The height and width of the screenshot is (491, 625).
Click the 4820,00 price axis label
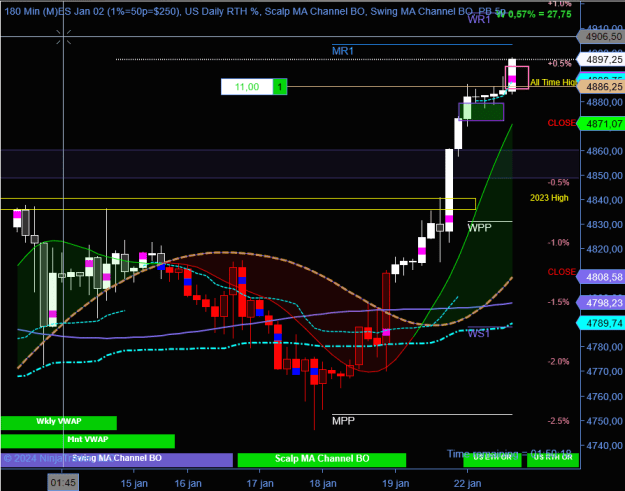(604, 249)
